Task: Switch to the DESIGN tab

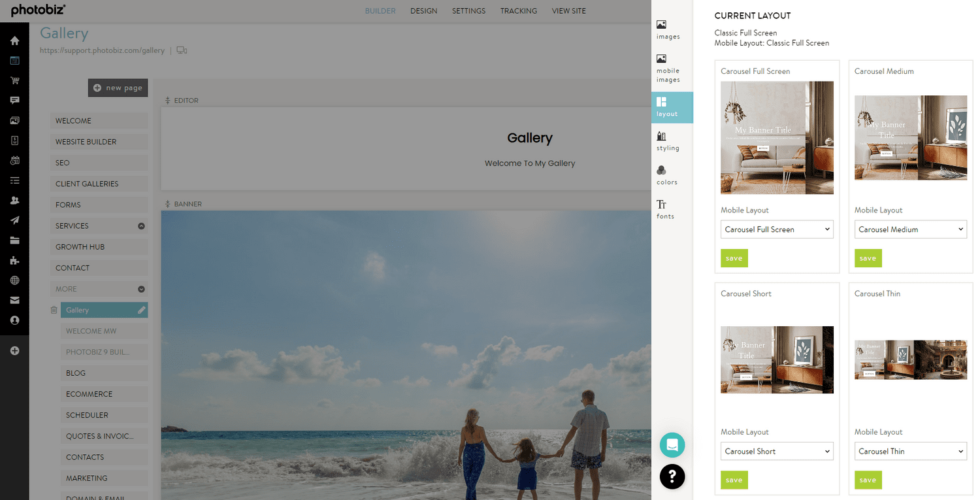Action: (x=423, y=11)
